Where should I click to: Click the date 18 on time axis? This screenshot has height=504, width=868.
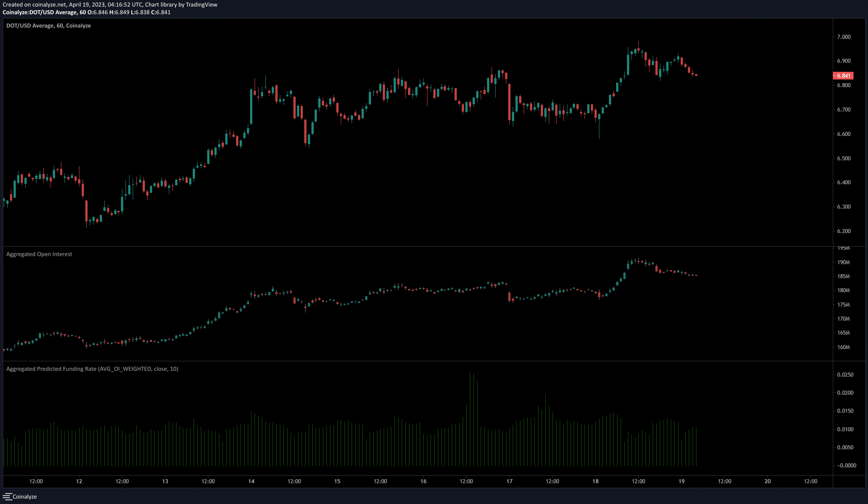click(x=595, y=481)
